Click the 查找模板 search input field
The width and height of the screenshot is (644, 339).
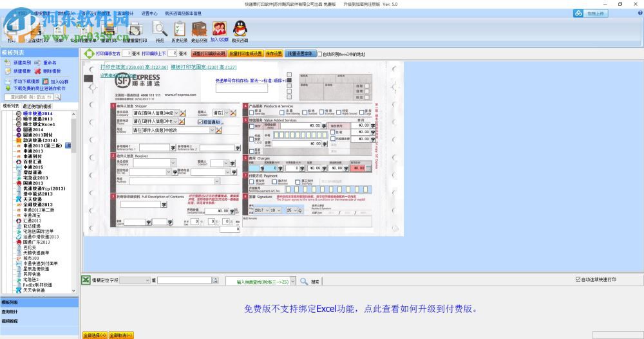point(29,97)
